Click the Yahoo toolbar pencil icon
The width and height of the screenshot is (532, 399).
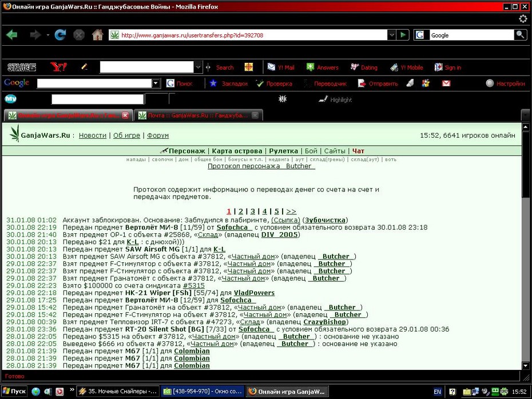tap(85, 67)
